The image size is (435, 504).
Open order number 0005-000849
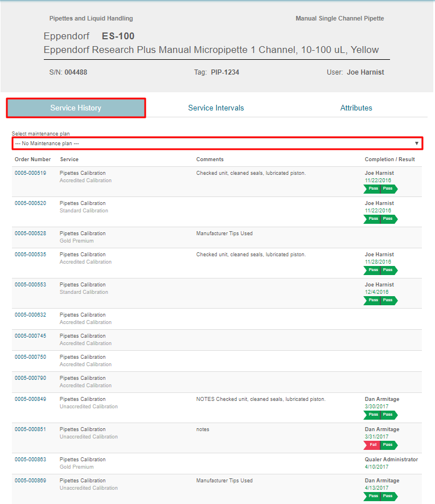click(30, 399)
